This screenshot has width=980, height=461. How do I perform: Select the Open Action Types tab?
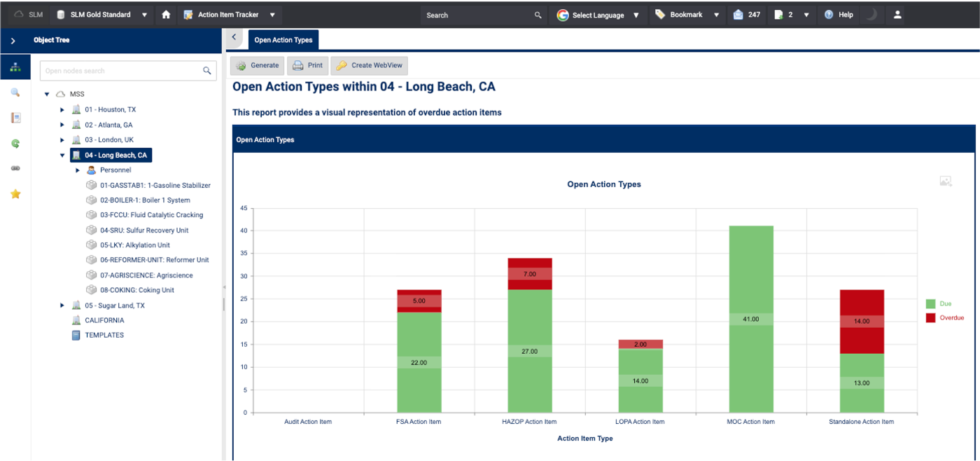(283, 40)
